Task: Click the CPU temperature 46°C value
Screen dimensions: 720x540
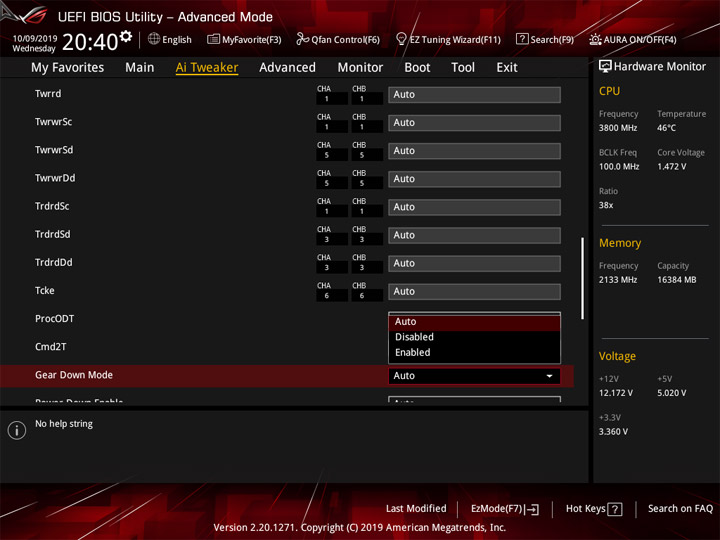Action: point(666,128)
